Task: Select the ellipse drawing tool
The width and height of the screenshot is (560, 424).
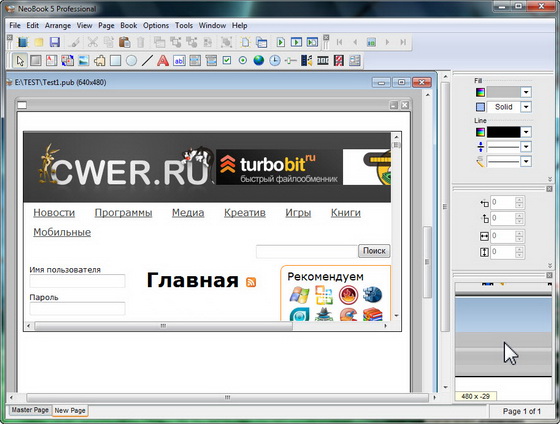Action: pos(131,61)
